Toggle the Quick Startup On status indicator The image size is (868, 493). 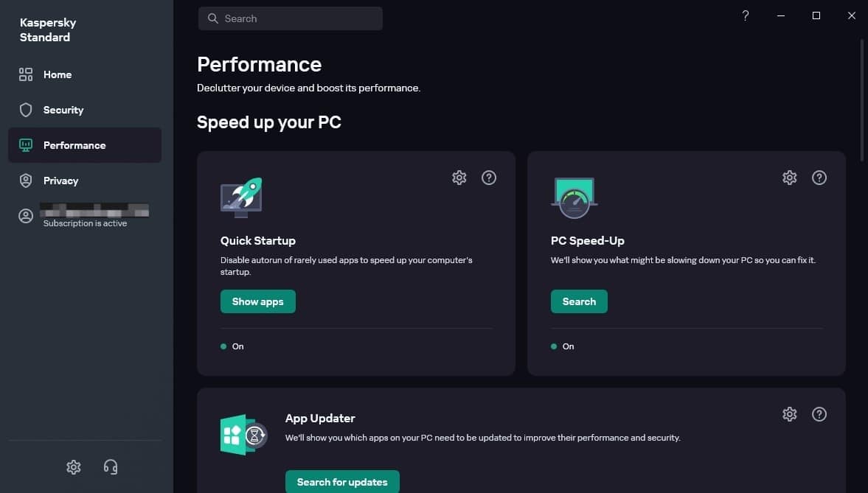pos(231,346)
